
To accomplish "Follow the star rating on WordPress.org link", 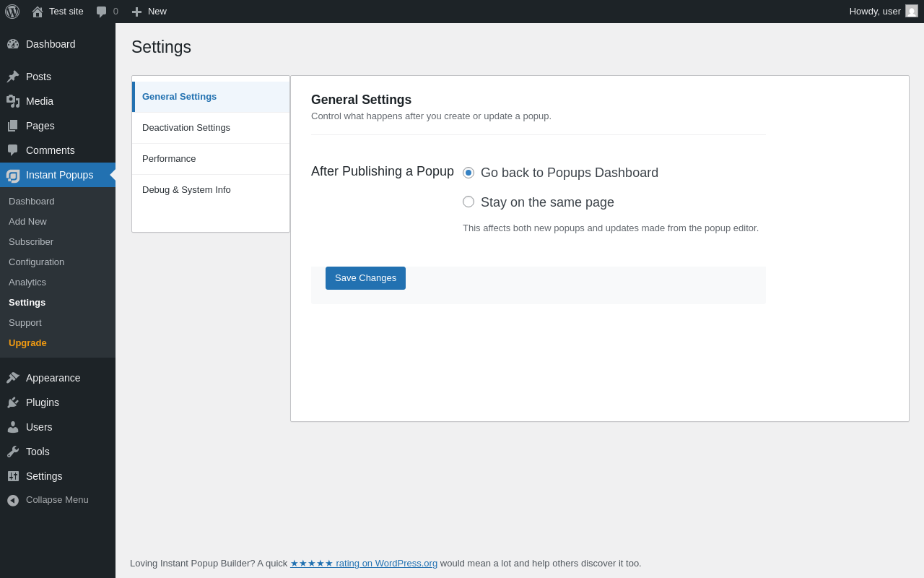I will click(364, 564).
